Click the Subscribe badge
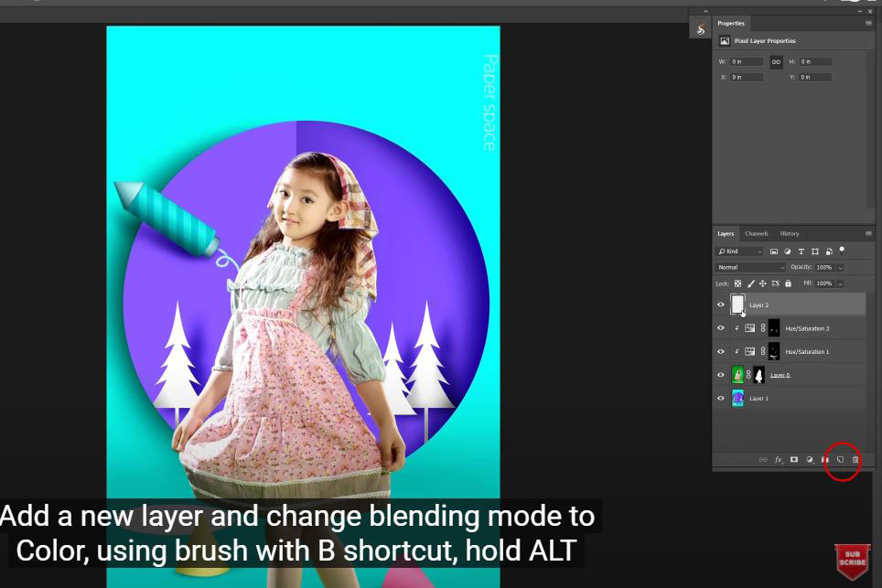Screen dimensions: 882x588 [852, 561]
